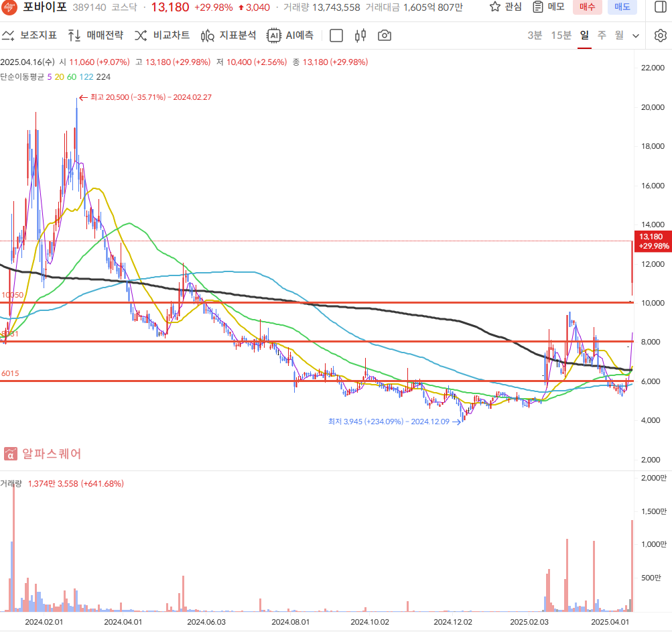The width and height of the screenshot is (672, 632).
Task: Click the 13,180 current price tag
Action: pyautogui.click(x=653, y=241)
